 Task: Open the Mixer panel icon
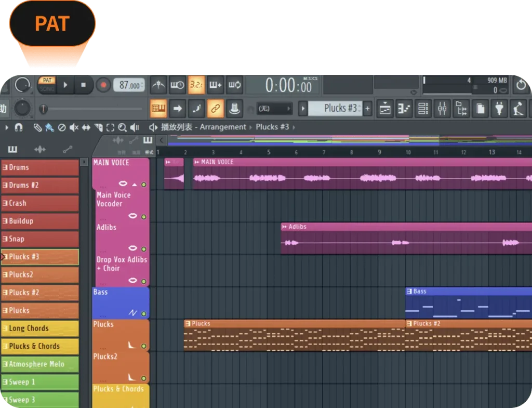(x=443, y=108)
